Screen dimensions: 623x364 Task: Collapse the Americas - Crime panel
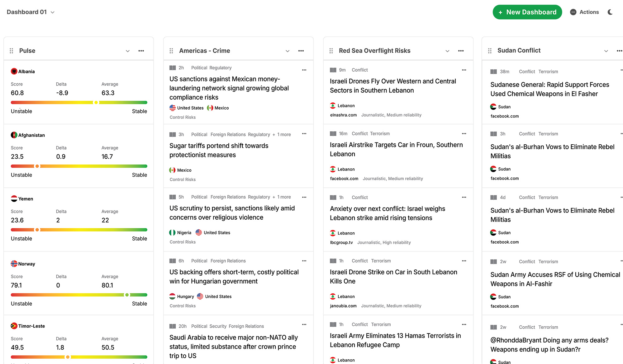(x=288, y=51)
